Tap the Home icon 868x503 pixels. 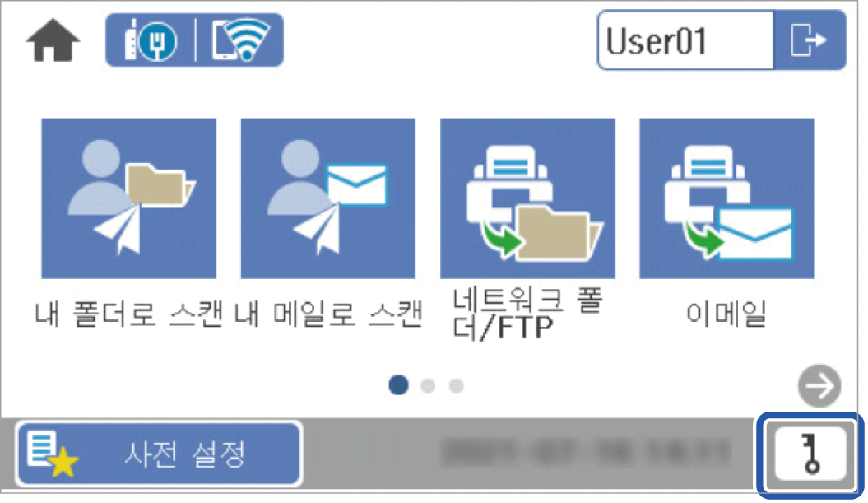point(53,40)
